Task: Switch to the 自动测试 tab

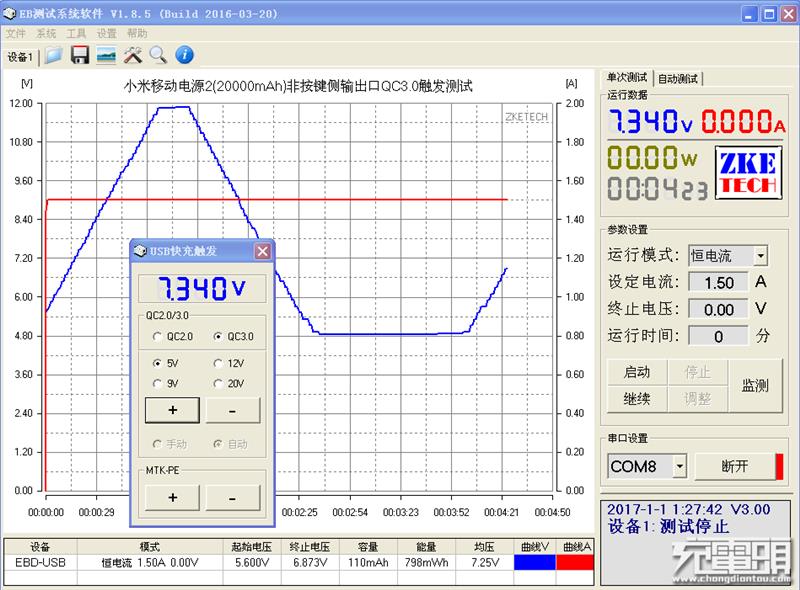Action: point(678,79)
